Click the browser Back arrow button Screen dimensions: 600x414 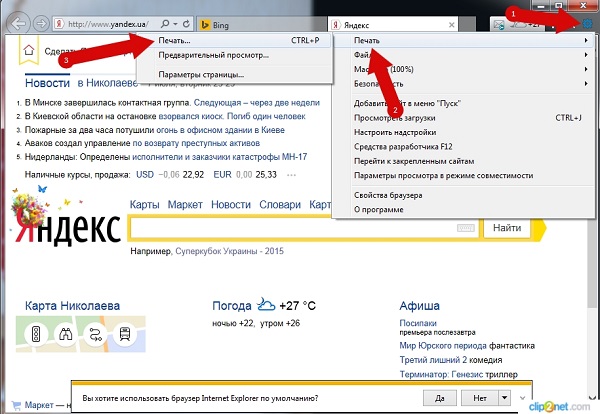tap(17, 22)
